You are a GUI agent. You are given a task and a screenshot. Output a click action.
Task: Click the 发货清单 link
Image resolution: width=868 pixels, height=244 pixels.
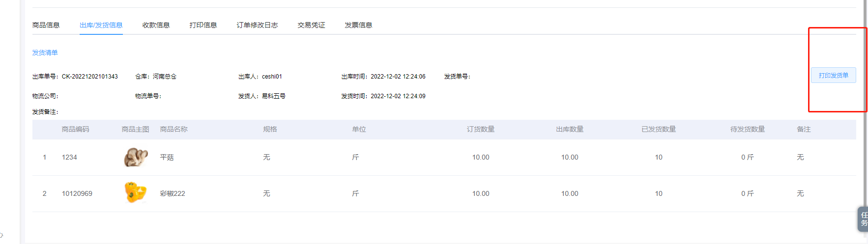click(x=45, y=53)
